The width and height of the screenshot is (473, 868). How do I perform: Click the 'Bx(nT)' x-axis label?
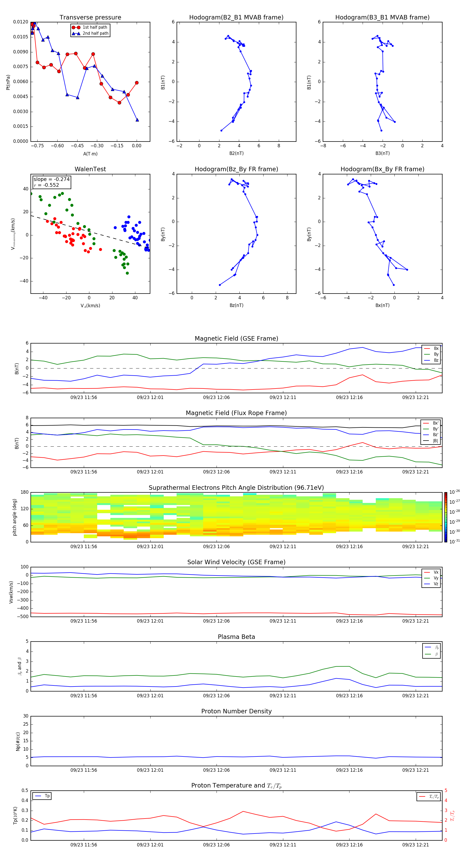coord(382,305)
